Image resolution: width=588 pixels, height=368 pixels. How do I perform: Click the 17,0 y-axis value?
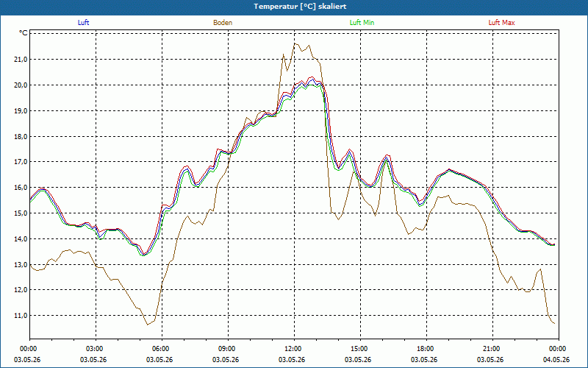click(x=21, y=162)
